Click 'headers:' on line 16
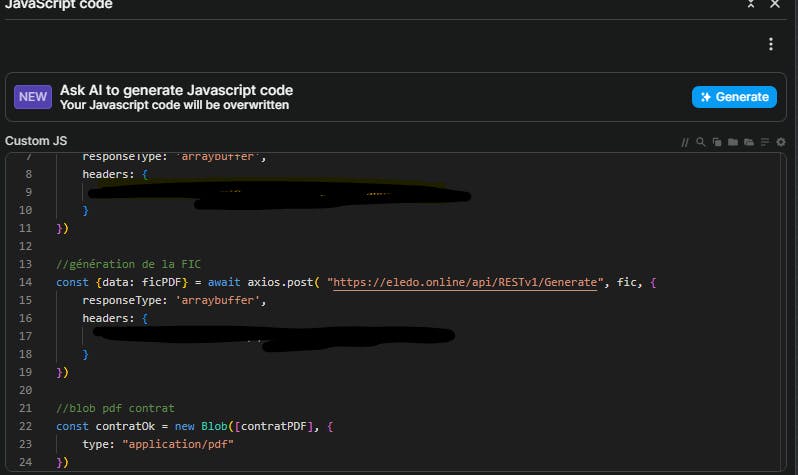Screen dimensions: 798x475 108,318
